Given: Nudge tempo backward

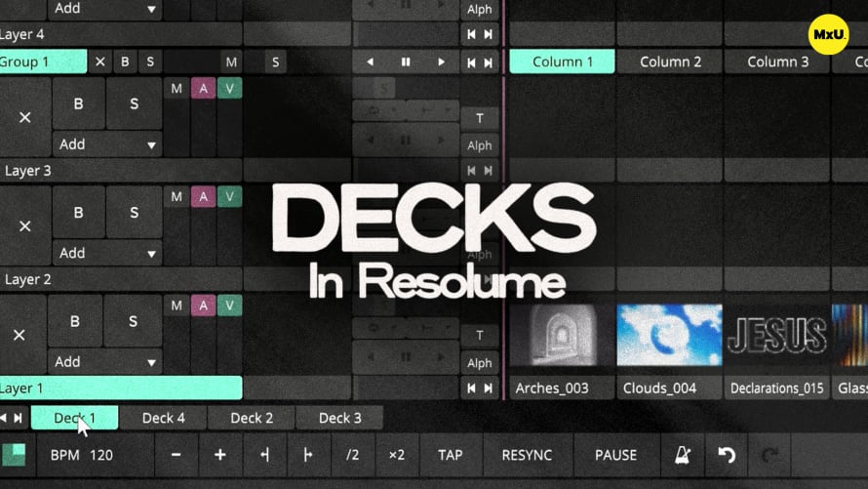Looking at the screenshot, I should 264,455.
